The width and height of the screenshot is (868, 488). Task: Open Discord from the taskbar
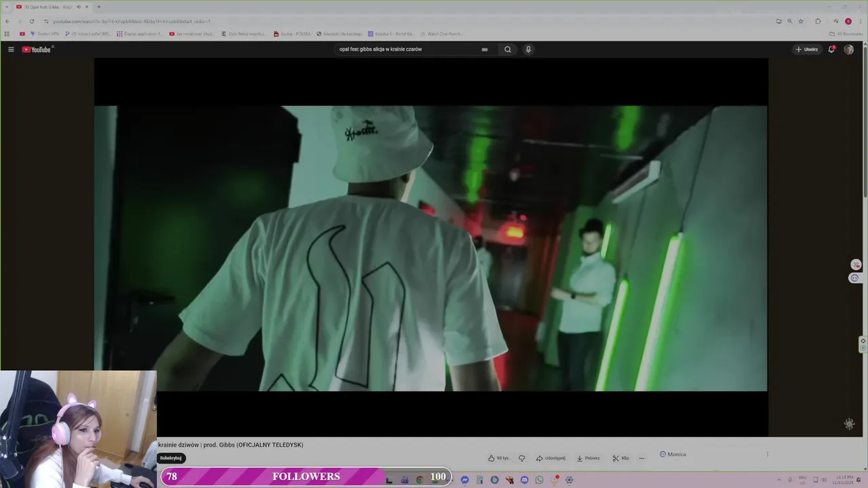(x=524, y=480)
